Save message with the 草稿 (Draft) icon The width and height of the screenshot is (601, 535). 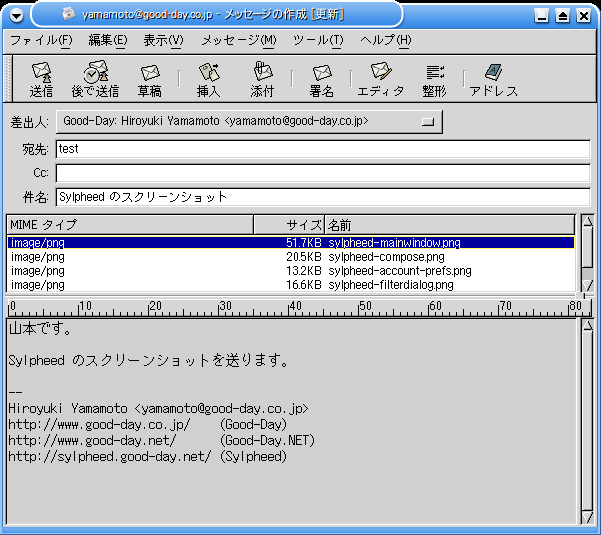[x=149, y=80]
